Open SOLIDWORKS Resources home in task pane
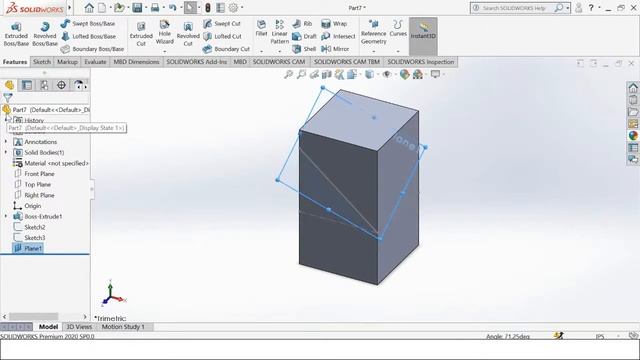 pos(633,88)
